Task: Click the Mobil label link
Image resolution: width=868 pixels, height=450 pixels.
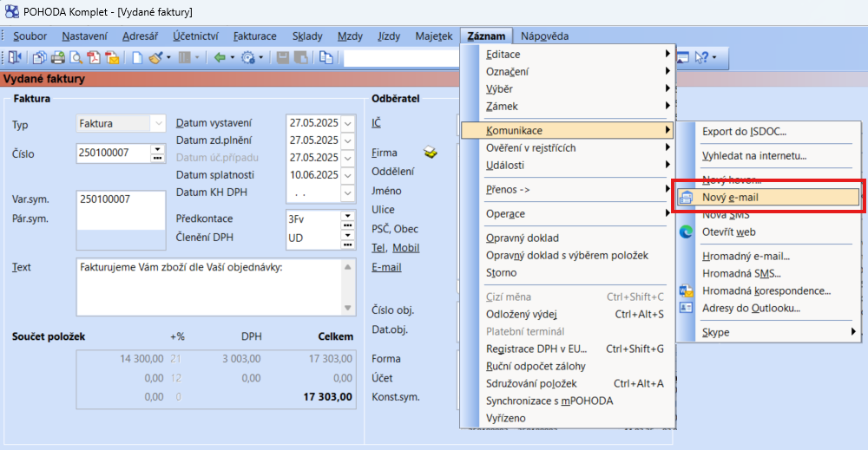Action: (405, 248)
